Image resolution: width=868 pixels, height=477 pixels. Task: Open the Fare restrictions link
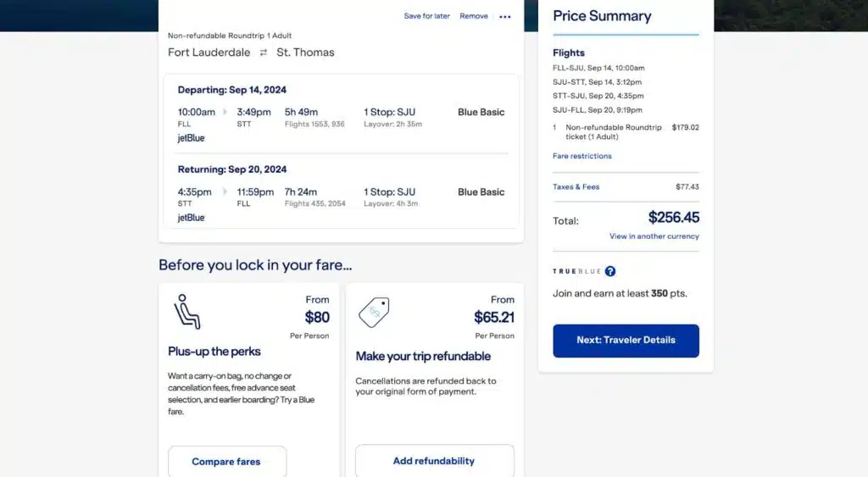click(x=581, y=156)
